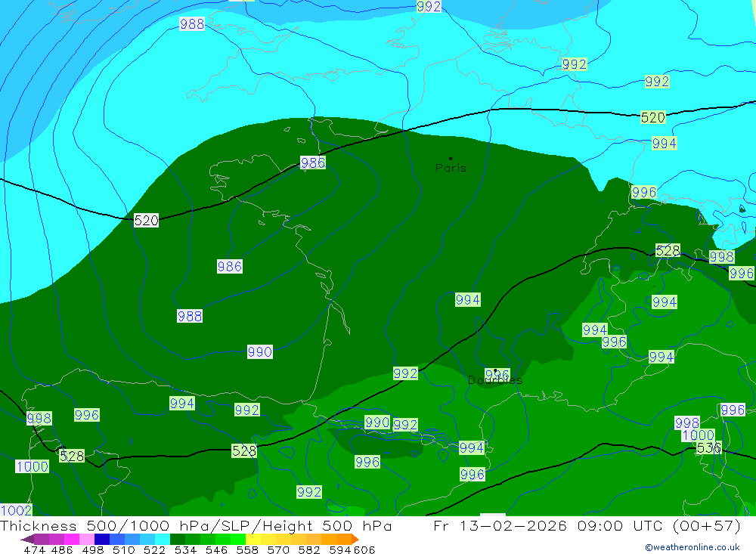Click the cyan swatch above 522

[163, 539]
